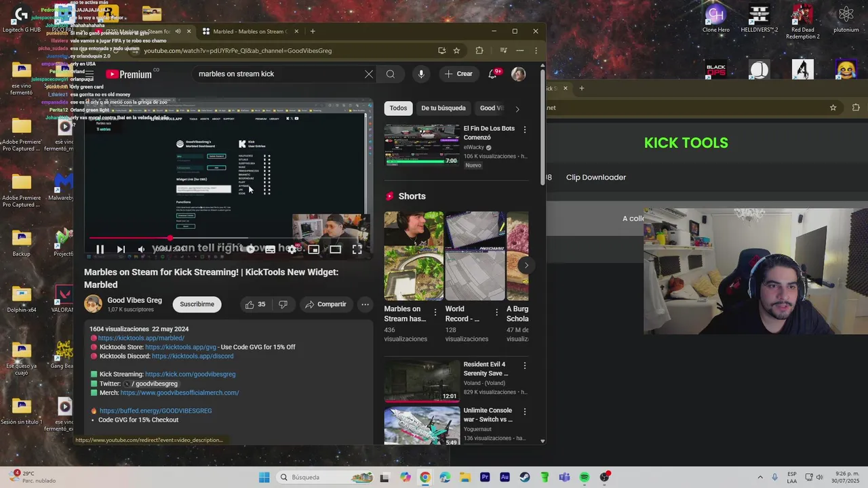Image resolution: width=868 pixels, height=488 pixels.
Task: Open options for World Record short
Action: pos(496,312)
